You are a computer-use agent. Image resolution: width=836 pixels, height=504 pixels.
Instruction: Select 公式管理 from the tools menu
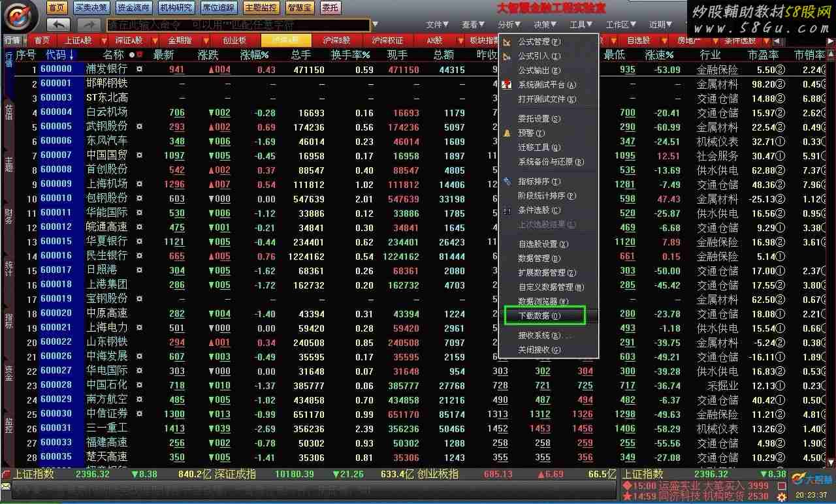pos(549,42)
